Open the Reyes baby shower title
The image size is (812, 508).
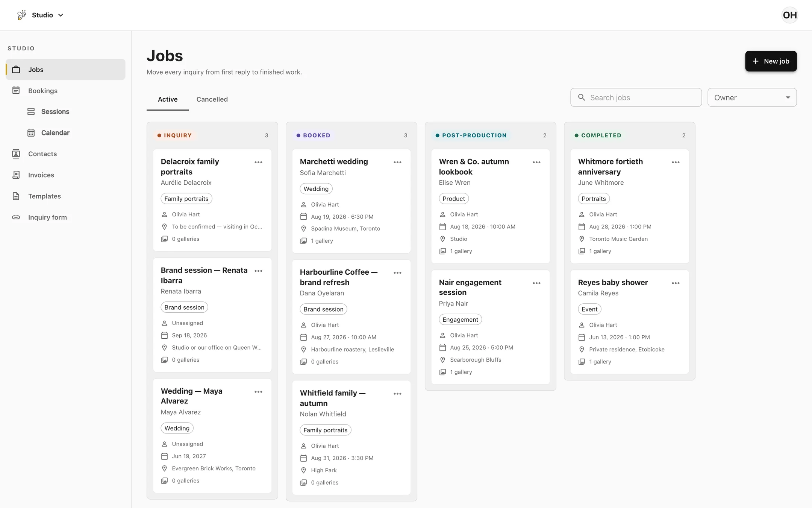coord(613,282)
